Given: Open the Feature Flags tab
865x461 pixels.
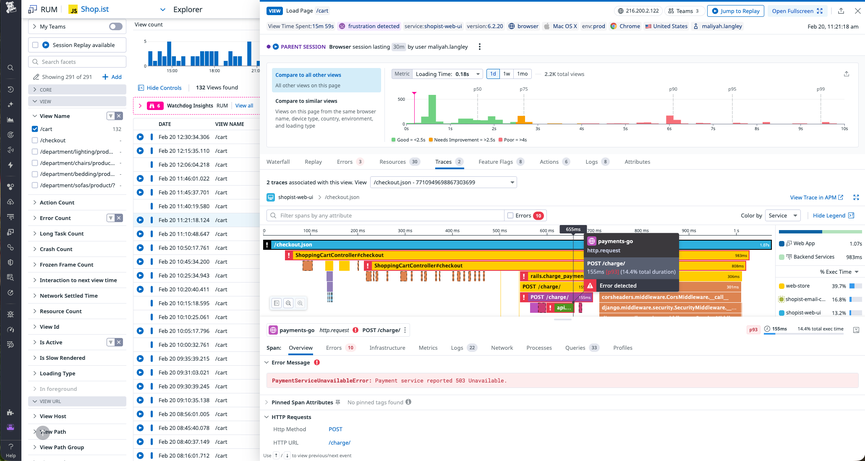Looking at the screenshot, I should 501,162.
